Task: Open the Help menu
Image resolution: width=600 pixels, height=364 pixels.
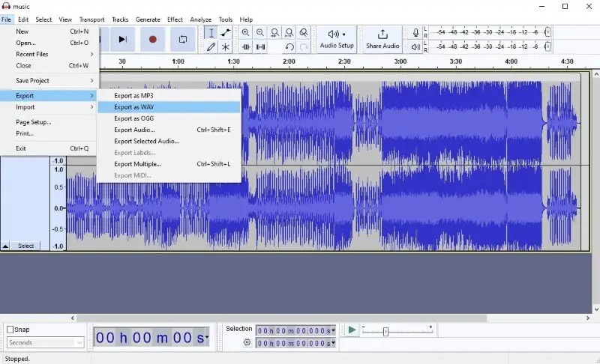Action: point(246,19)
